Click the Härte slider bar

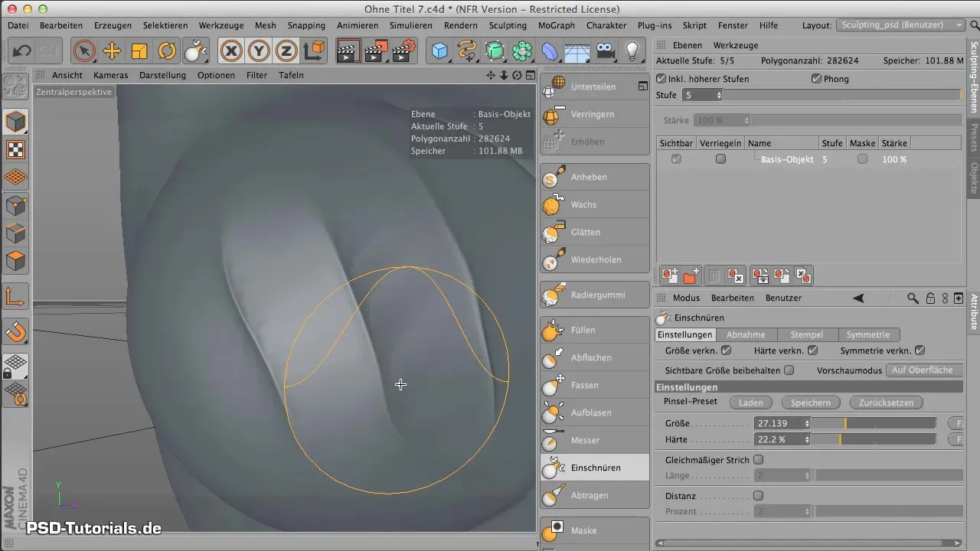[x=873, y=439]
